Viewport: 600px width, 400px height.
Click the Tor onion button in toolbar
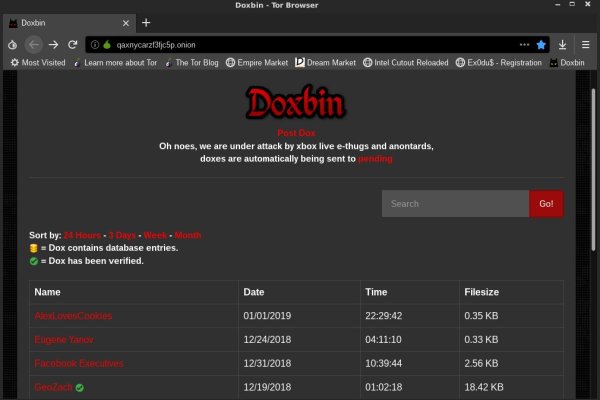click(x=12, y=44)
